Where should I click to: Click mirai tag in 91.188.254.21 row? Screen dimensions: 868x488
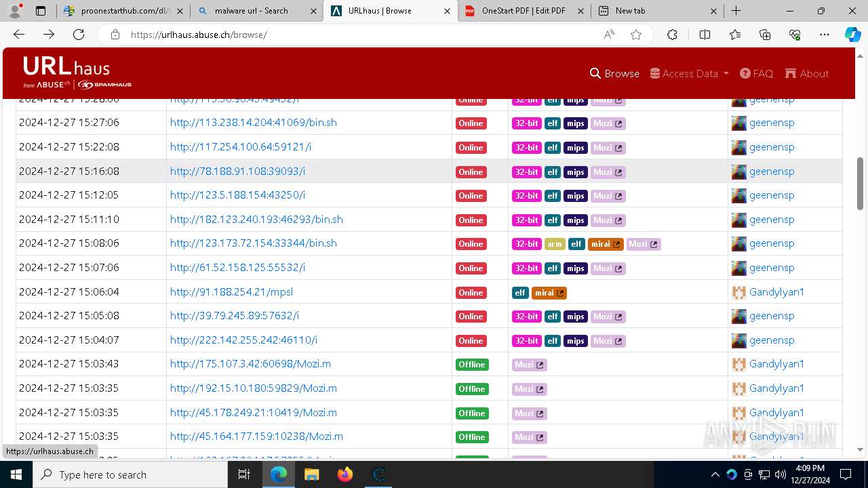[x=549, y=293]
